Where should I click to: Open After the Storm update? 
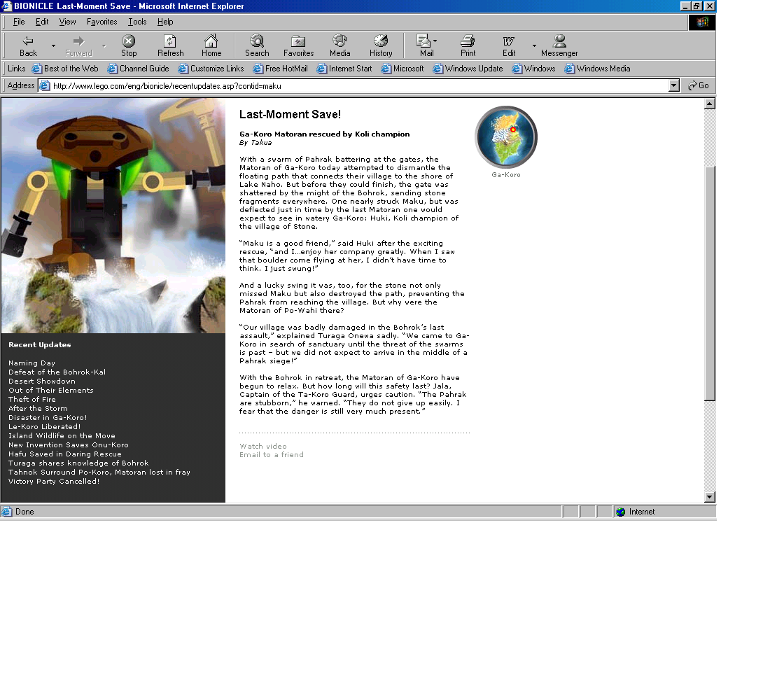(x=38, y=409)
